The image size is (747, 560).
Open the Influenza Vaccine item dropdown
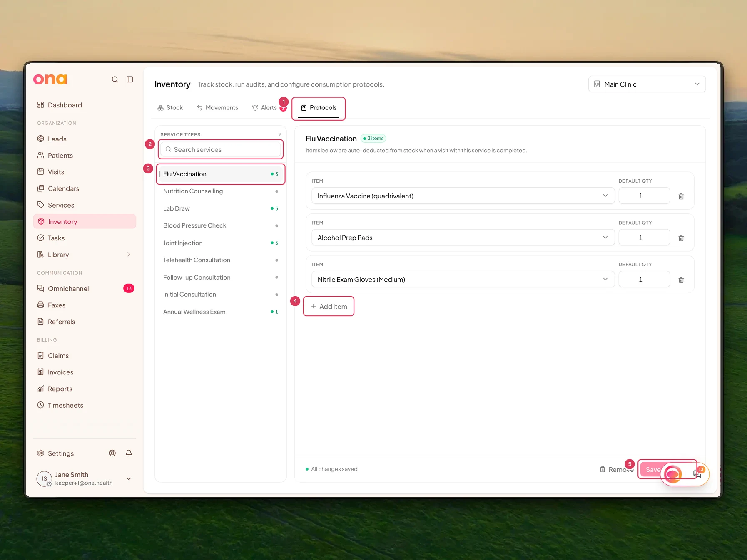click(x=463, y=196)
